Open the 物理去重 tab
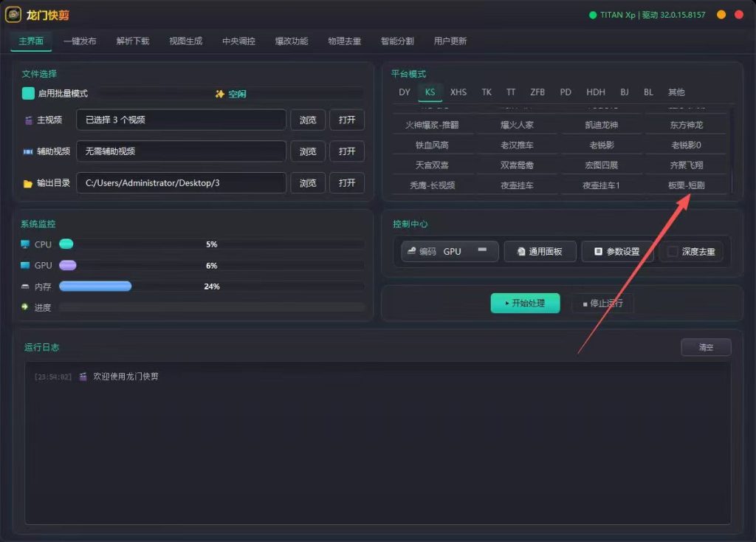Image resolution: width=756 pixels, height=542 pixels. 344,41
